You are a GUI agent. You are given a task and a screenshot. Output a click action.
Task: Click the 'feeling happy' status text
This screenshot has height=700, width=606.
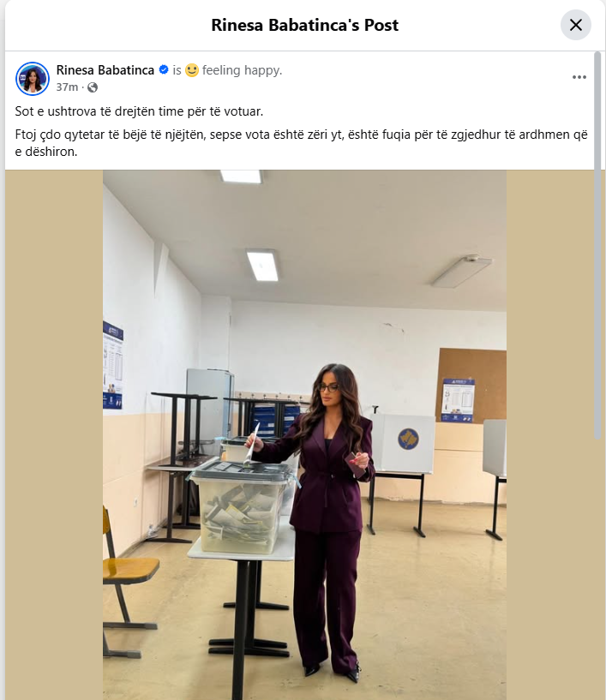click(x=242, y=70)
